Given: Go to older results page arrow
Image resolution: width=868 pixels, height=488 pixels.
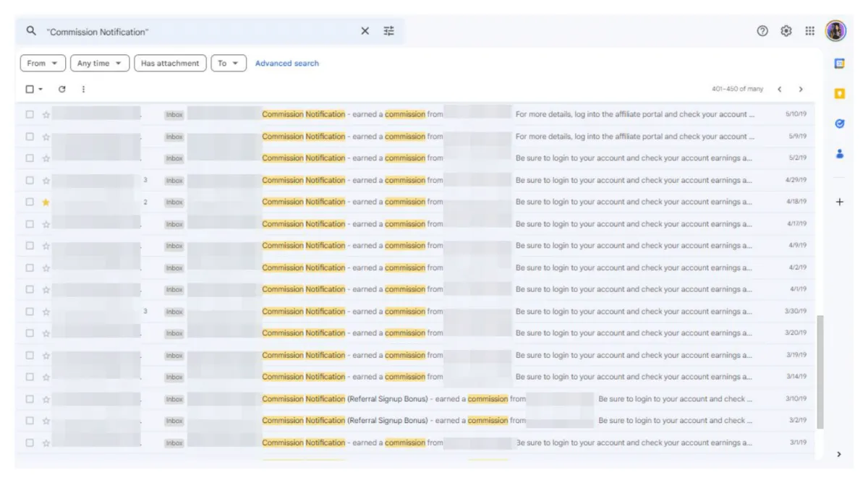Looking at the screenshot, I should (801, 89).
